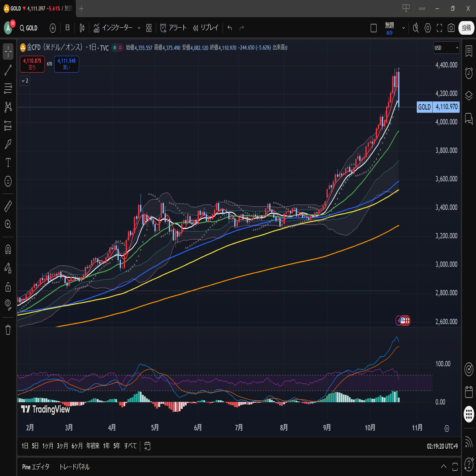
Task: Set date range to 3ヶ月
Action: pyautogui.click(x=62, y=446)
